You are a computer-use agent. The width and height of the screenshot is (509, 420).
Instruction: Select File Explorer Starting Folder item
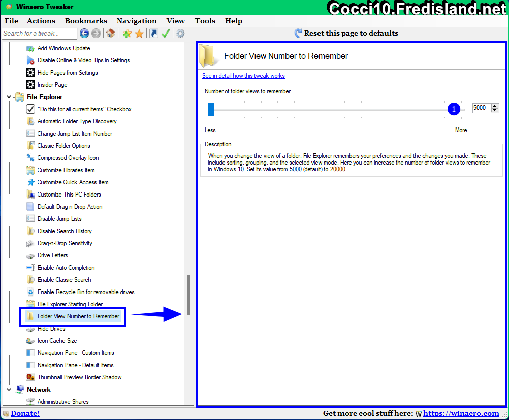pyautogui.click(x=70, y=304)
